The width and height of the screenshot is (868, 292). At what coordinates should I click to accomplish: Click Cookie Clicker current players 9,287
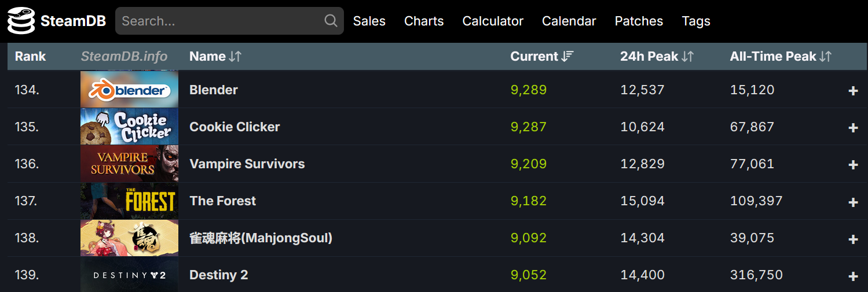click(529, 127)
